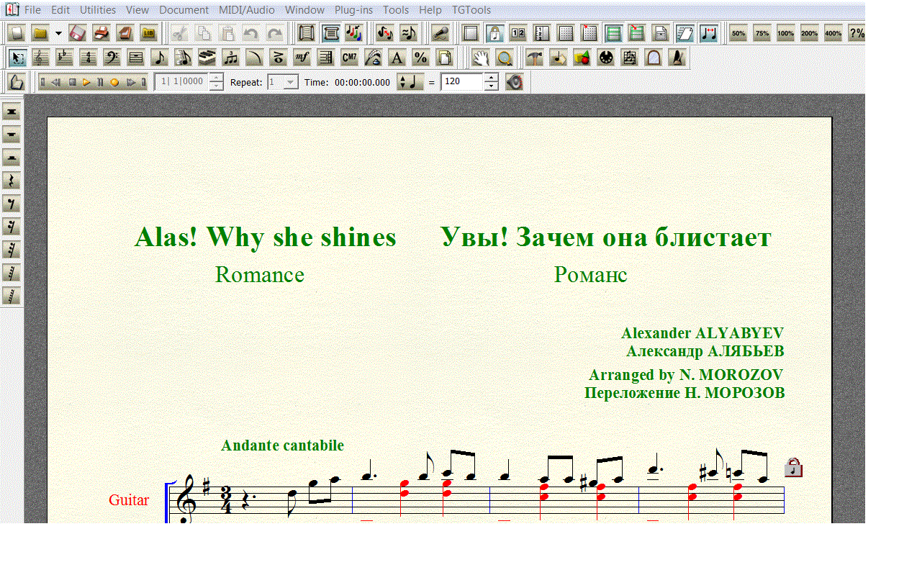Select the Lyrics tool with feather icon
917x588 pixels.
[373, 58]
